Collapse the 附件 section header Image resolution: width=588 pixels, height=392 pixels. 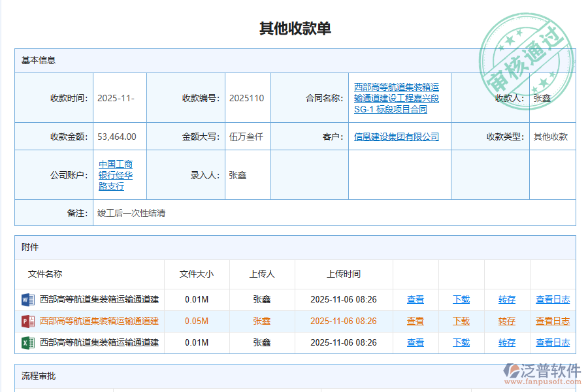tap(29, 248)
